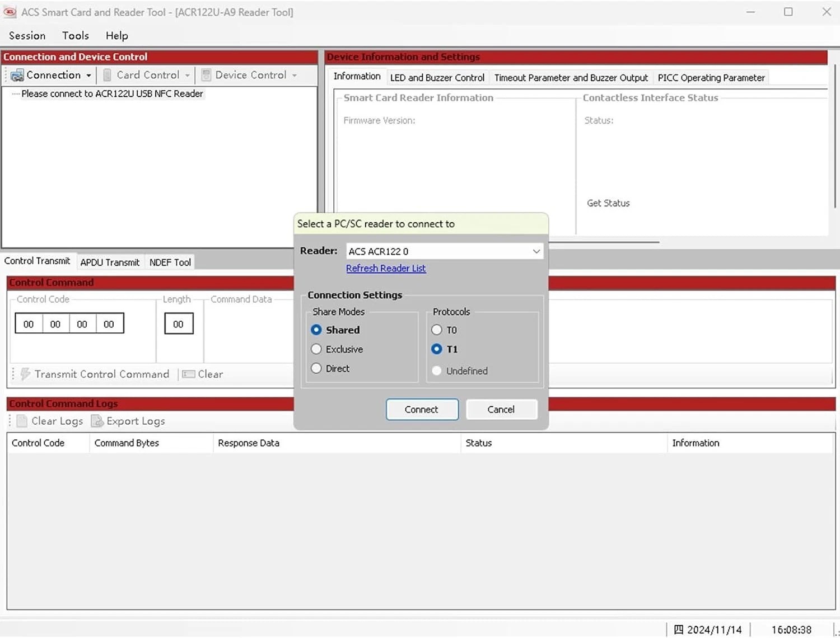
Task: Choose the T1 protocol
Action: (437, 349)
